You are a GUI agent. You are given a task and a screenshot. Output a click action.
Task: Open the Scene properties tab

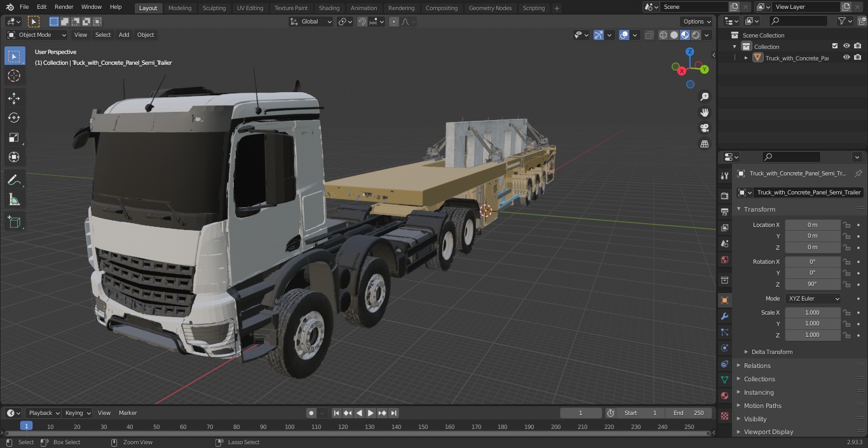[724, 243]
